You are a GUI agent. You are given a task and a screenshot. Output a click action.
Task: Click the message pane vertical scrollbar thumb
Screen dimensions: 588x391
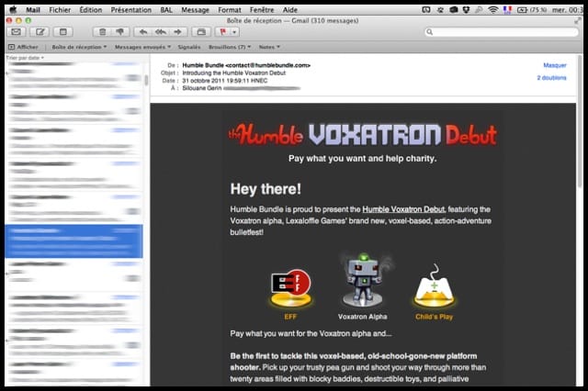point(581,123)
